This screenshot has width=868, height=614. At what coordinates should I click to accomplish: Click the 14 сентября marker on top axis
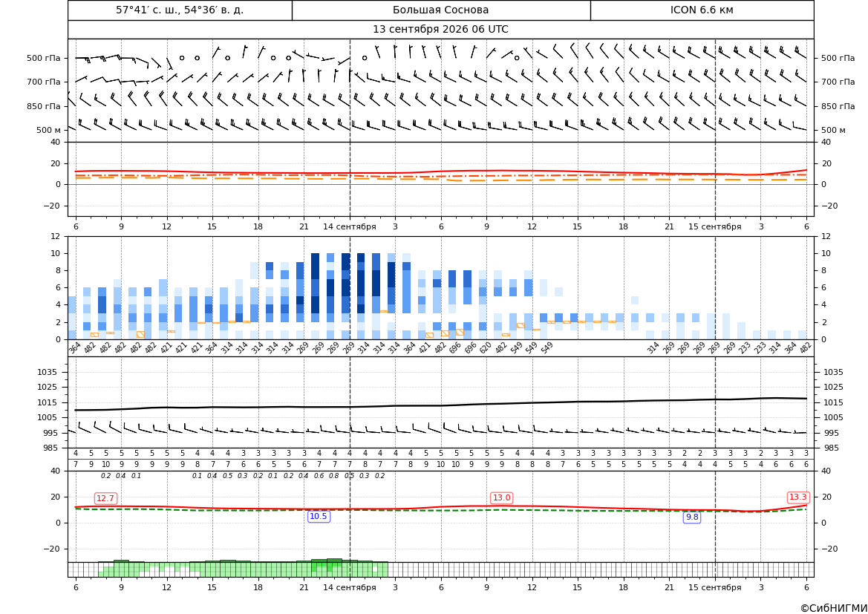coord(350,226)
